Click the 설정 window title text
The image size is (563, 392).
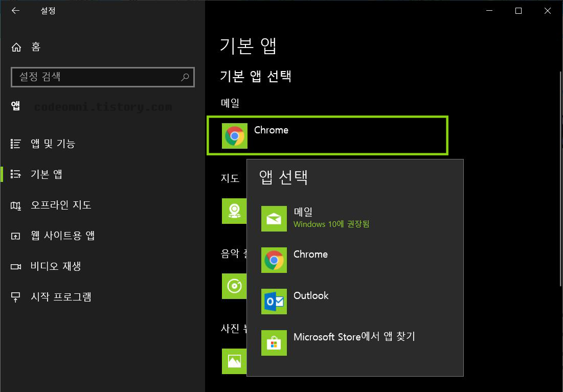(48, 11)
